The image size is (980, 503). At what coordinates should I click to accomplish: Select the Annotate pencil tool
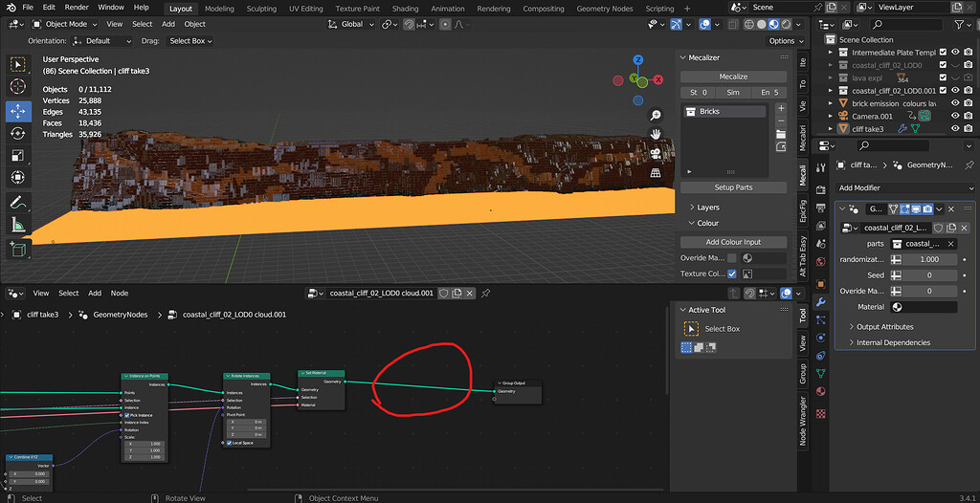pyautogui.click(x=17, y=203)
